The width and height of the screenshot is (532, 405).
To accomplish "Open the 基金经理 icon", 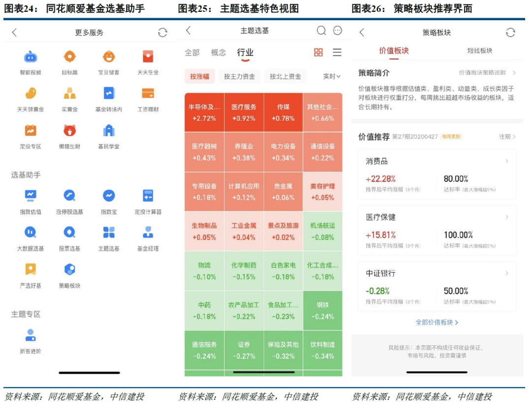I will (x=148, y=232).
